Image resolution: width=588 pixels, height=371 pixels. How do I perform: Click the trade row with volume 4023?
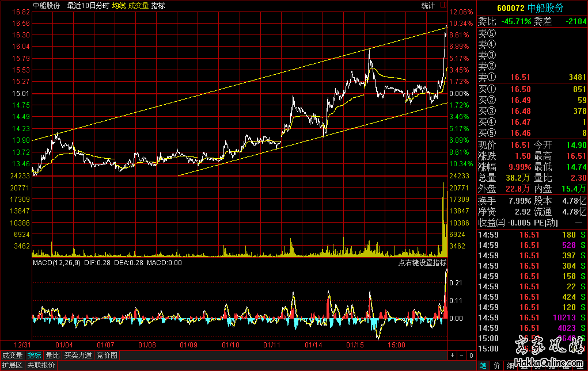coord(532,328)
